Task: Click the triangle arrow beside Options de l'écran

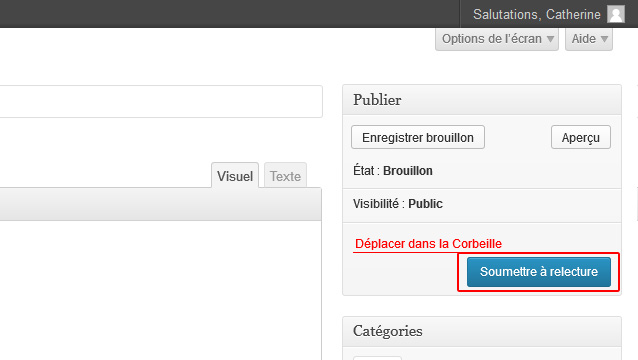Action: point(550,39)
